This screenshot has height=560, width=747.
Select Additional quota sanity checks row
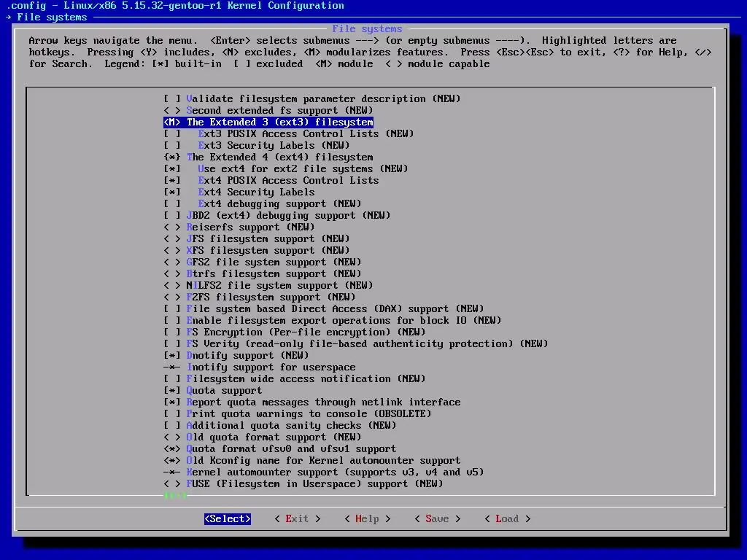click(x=280, y=425)
